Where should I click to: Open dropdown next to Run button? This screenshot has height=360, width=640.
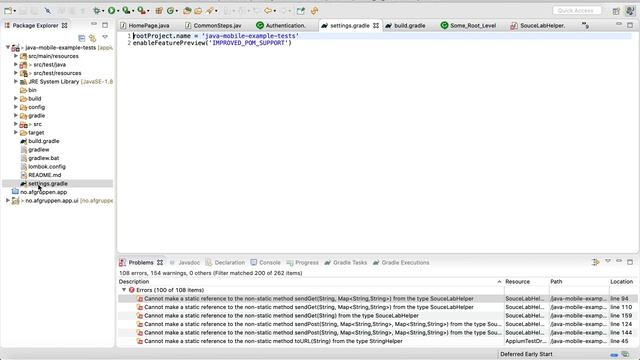pyautogui.click(x=118, y=11)
